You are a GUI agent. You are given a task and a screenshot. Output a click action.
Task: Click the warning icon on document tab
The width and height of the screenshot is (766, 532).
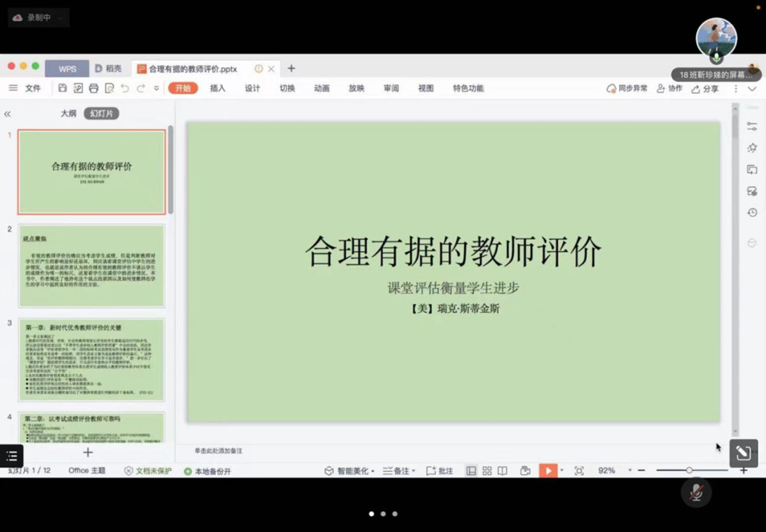pos(259,69)
